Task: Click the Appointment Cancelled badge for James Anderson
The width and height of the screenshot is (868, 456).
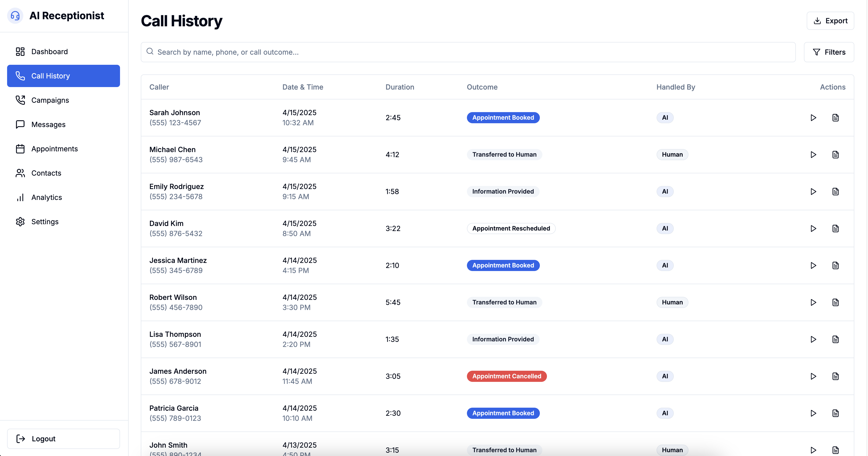Action: tap(506, 376)
